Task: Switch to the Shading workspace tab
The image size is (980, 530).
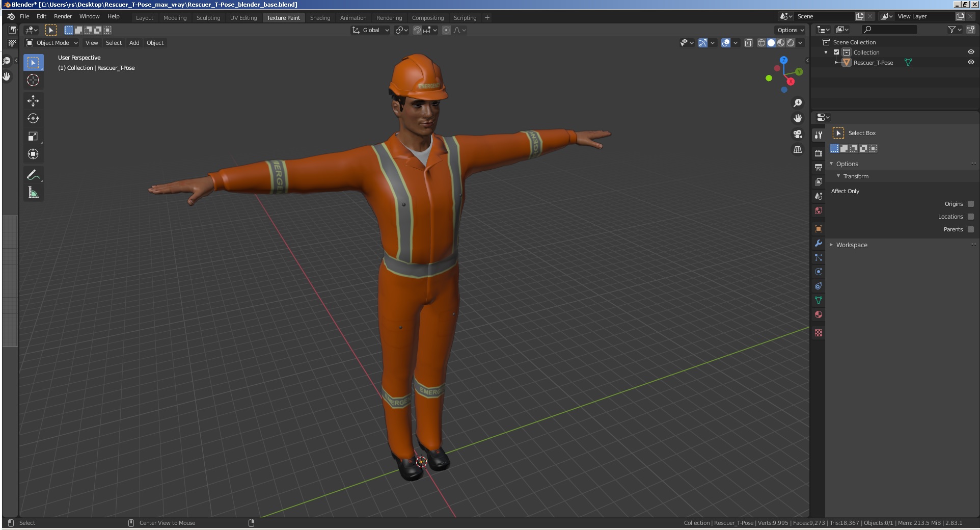Action: (320, 17)
